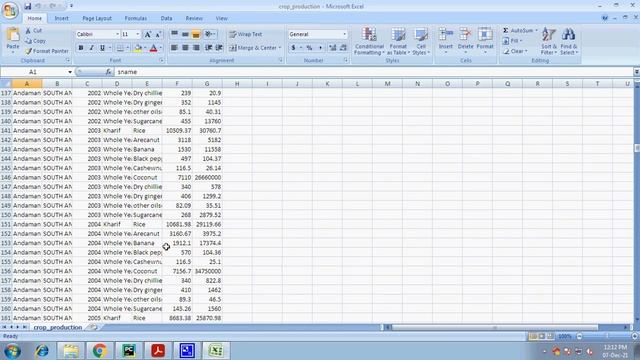Open Windows Start menu
The width and height of the screenshot is (640, 360).
click(12, 351)
